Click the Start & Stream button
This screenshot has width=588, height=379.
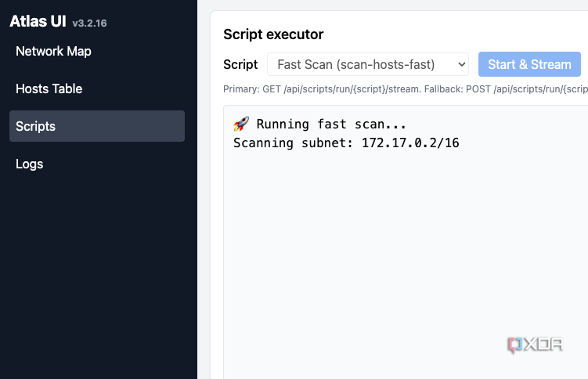(x=529, y=64)
